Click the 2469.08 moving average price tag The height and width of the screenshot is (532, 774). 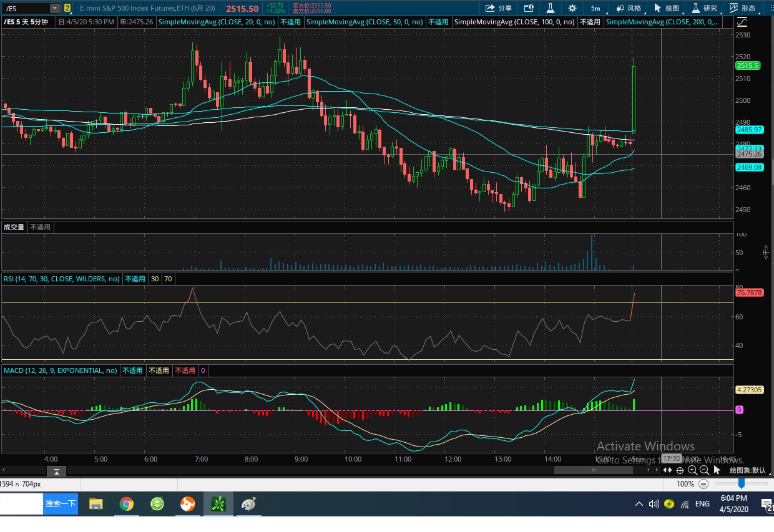coord(749,167)
